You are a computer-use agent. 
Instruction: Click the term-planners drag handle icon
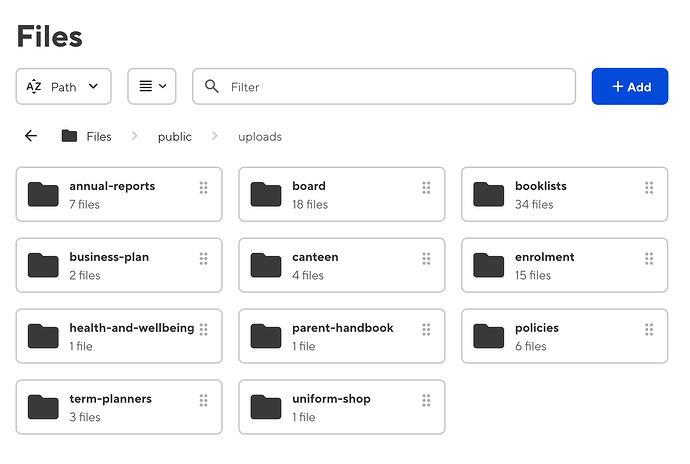pyautogui.click(x=203, y=400)
